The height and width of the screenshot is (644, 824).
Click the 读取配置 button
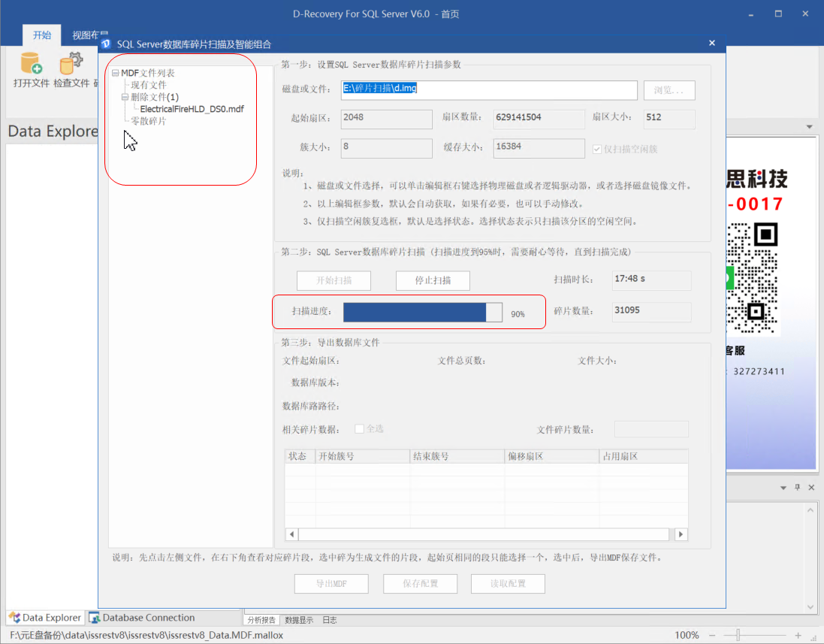click(x=508, y=584)
